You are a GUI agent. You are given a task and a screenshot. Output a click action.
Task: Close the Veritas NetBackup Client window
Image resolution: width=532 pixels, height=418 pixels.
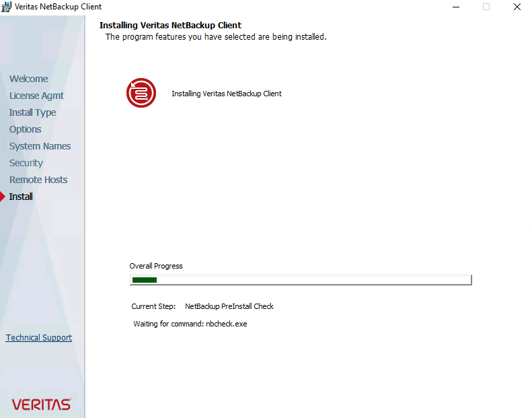[x=517, y=7]
